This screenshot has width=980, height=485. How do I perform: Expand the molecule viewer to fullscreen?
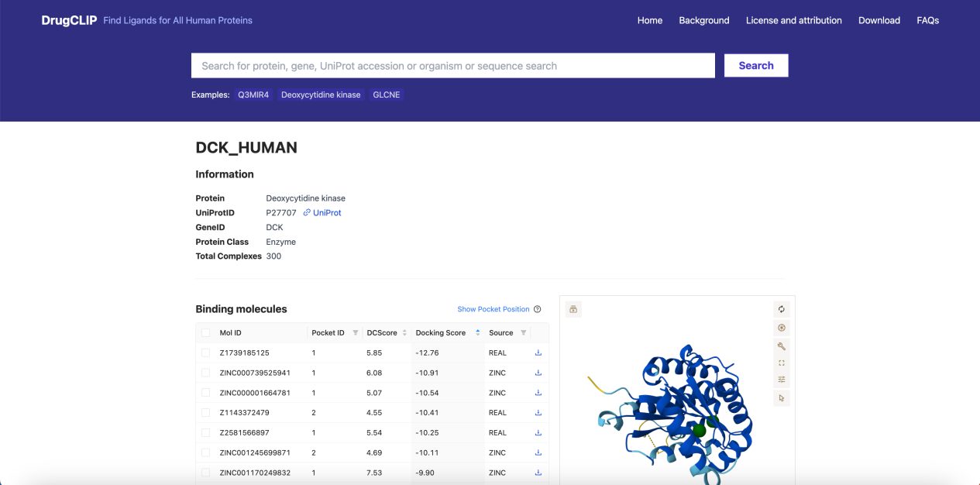(x=782, y=363)
